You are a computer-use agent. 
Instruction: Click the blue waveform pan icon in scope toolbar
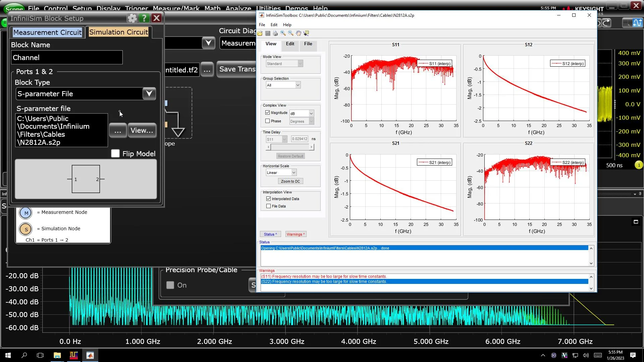[x=637, y=23]
